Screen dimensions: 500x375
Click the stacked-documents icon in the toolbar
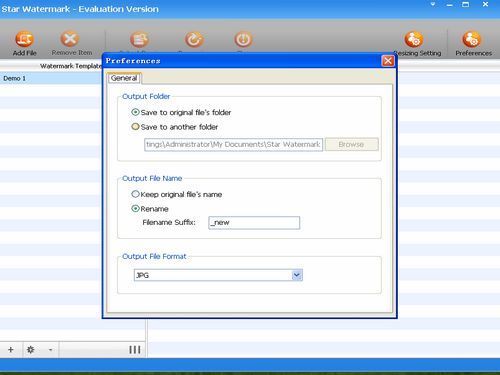pos(139,40)
